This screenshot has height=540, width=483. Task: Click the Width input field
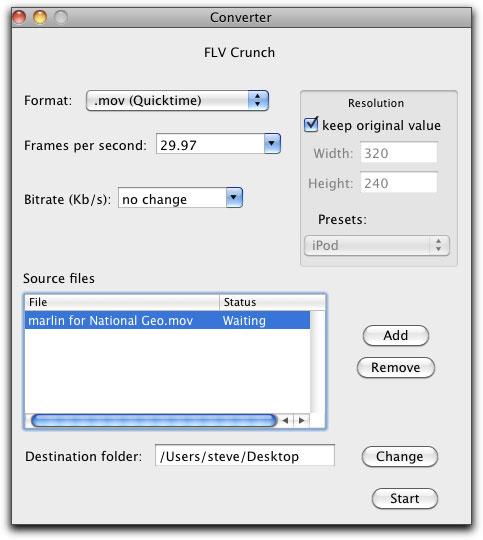tap(399, 153)
